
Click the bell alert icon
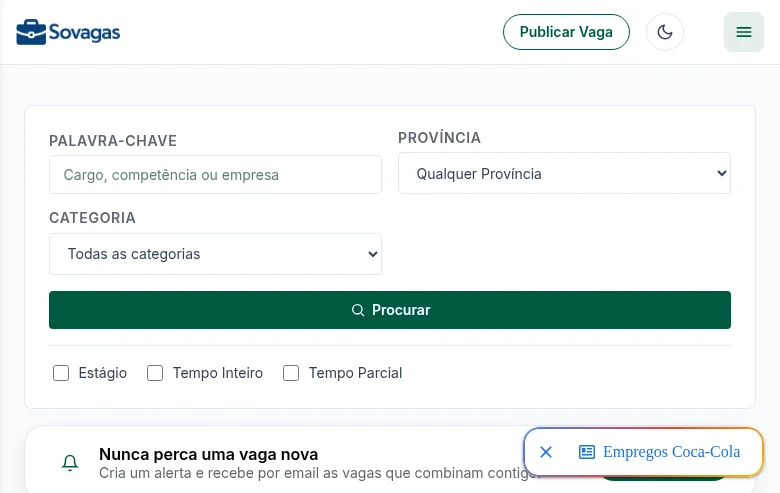pyautogui.click(x=70, y=463)
